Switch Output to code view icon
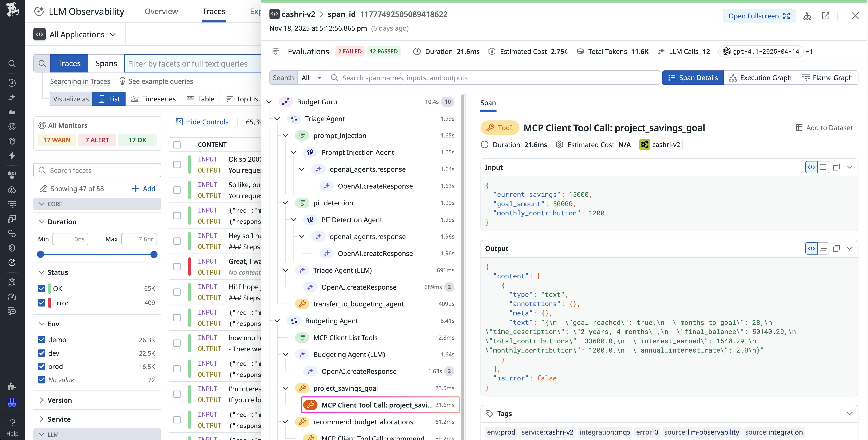The width and height of the screenshot is (868, 440). tap(811, 248)
